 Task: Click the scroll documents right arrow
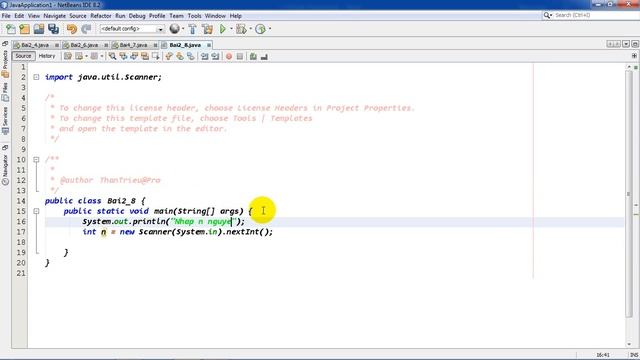(618, 44)
